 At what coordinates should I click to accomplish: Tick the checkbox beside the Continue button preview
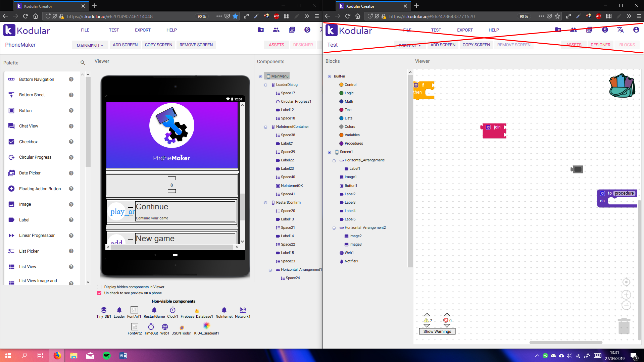130,211
